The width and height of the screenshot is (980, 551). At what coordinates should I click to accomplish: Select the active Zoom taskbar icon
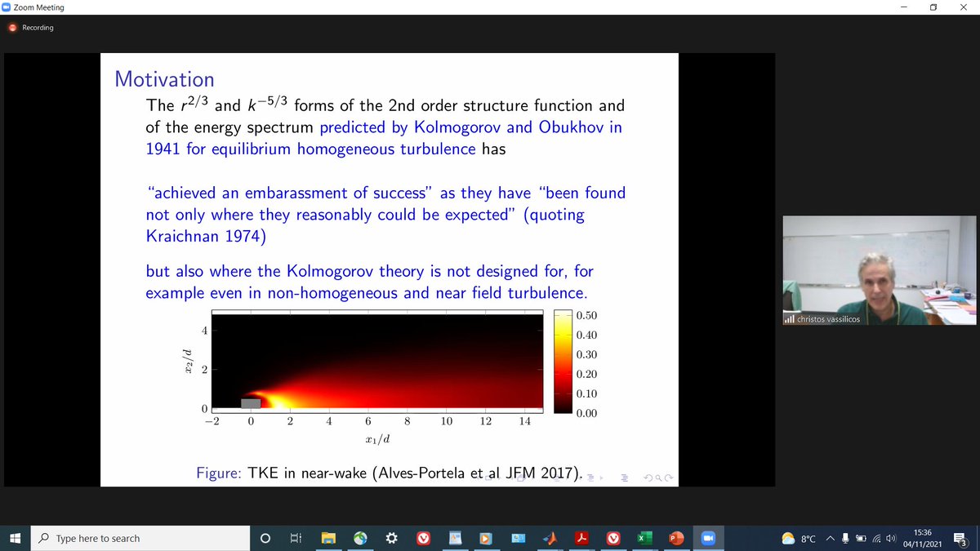708,538
